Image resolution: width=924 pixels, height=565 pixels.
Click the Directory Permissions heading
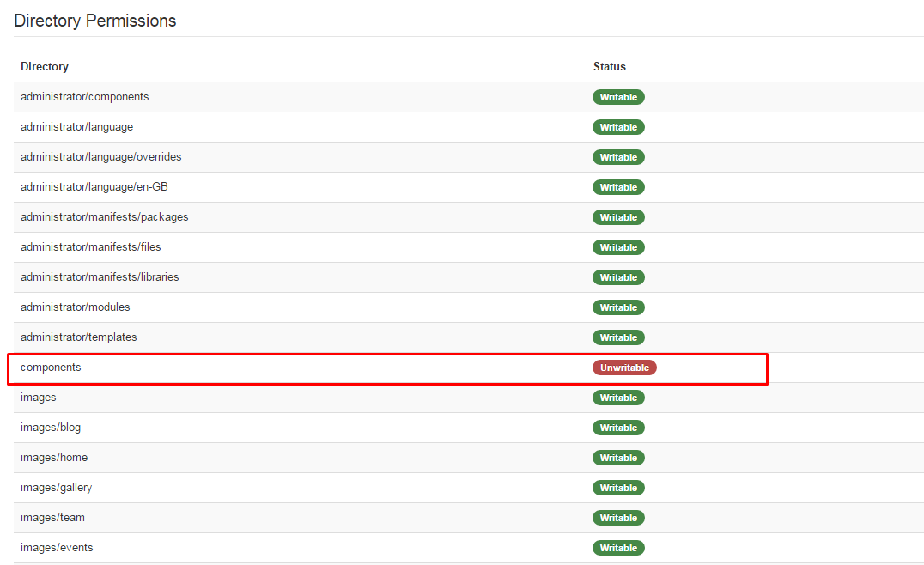pos(94,21)
